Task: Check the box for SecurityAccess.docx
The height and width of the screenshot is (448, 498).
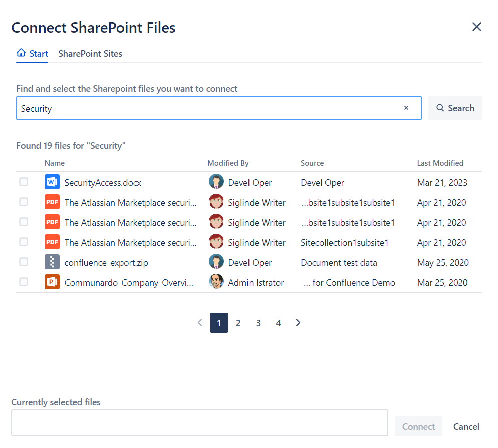Action: pyautogui.click(x=24, y=182)
